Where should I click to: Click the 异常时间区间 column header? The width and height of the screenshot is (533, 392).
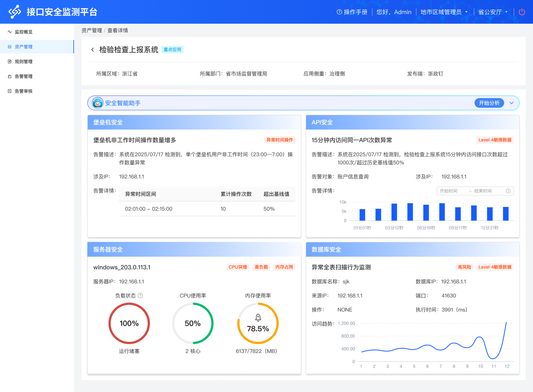click(141, 194)
